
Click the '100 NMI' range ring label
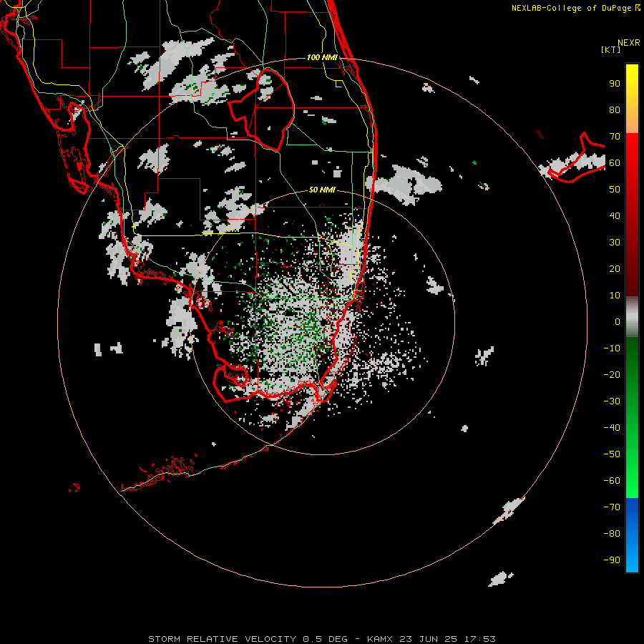point(323,57)
